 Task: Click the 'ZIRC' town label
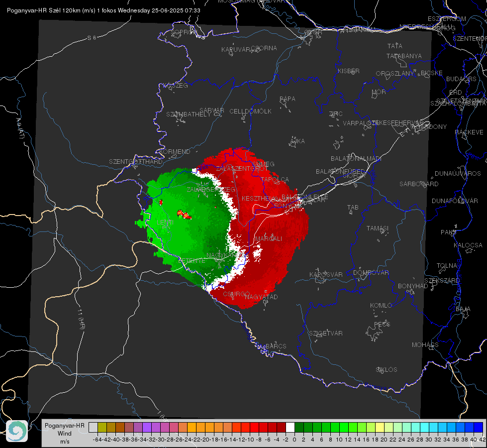[x=336, y=114]
